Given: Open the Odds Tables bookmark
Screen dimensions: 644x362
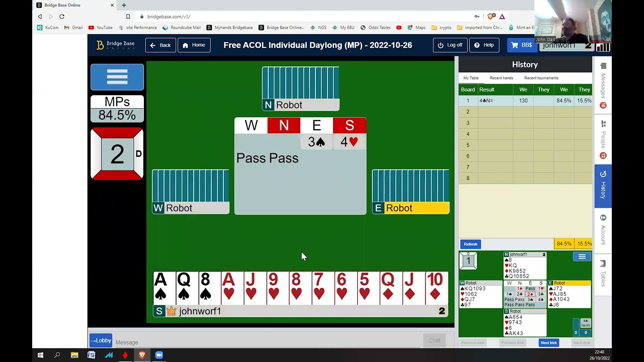Looking at the screenshot, I should pyautogui.click(x=375, y=28).
